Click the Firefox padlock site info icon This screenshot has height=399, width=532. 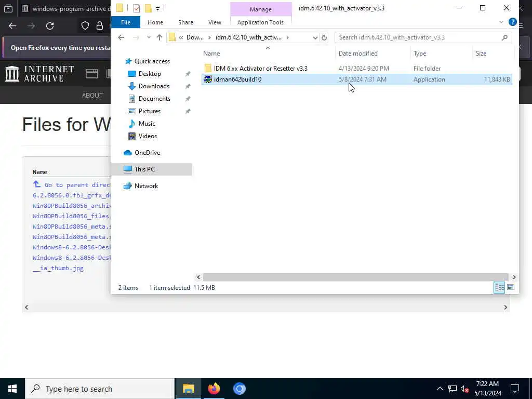click(100, 26)
